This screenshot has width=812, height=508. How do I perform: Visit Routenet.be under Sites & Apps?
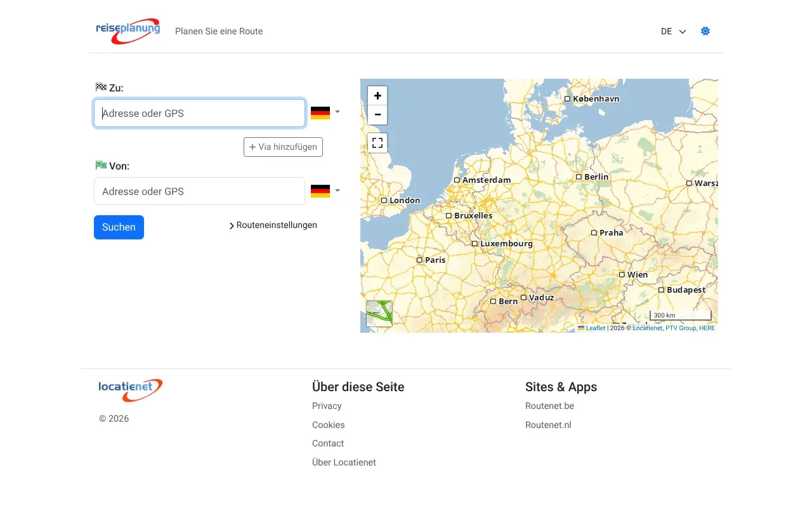click(549, 406)
